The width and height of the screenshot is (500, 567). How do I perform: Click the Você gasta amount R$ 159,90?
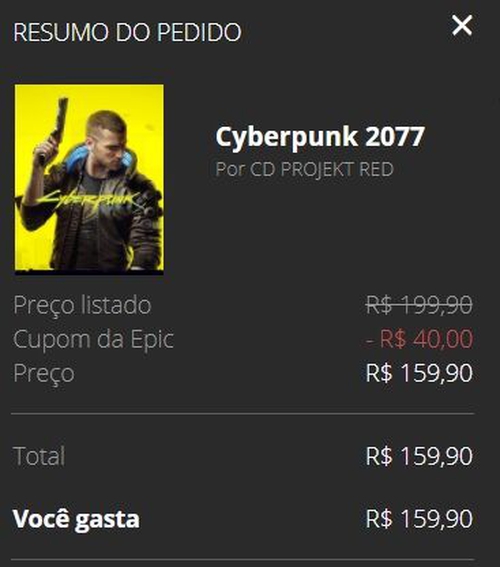(x=419, y=519)
